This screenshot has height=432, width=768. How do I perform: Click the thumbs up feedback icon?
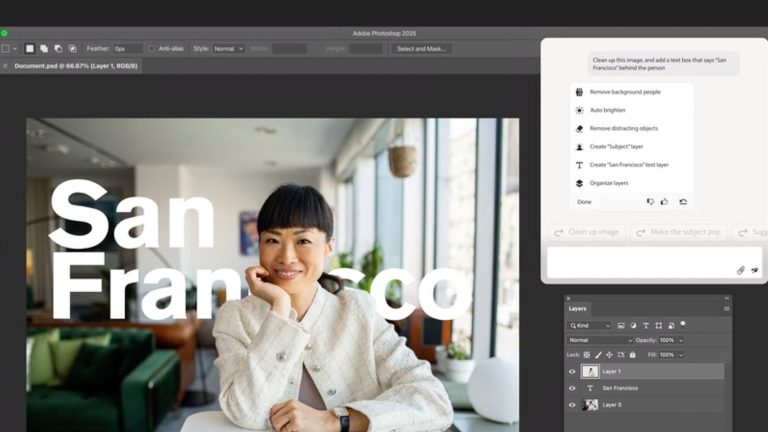click(664, 202)
